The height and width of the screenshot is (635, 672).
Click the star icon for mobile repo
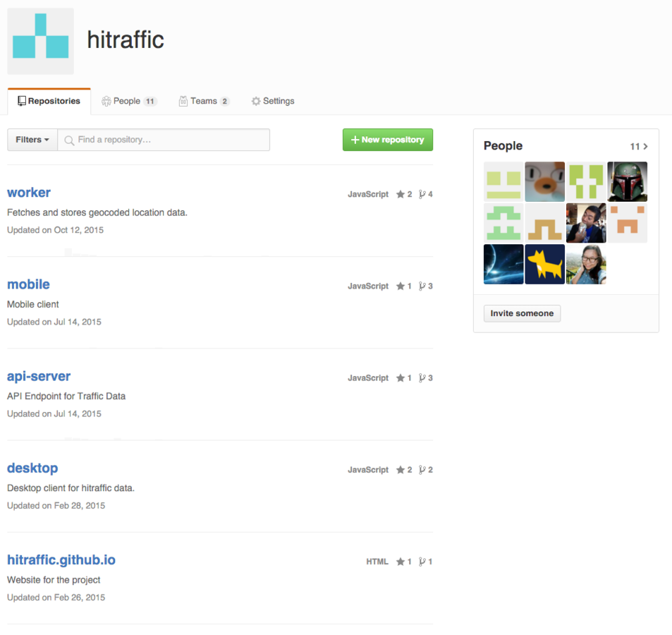401,286
